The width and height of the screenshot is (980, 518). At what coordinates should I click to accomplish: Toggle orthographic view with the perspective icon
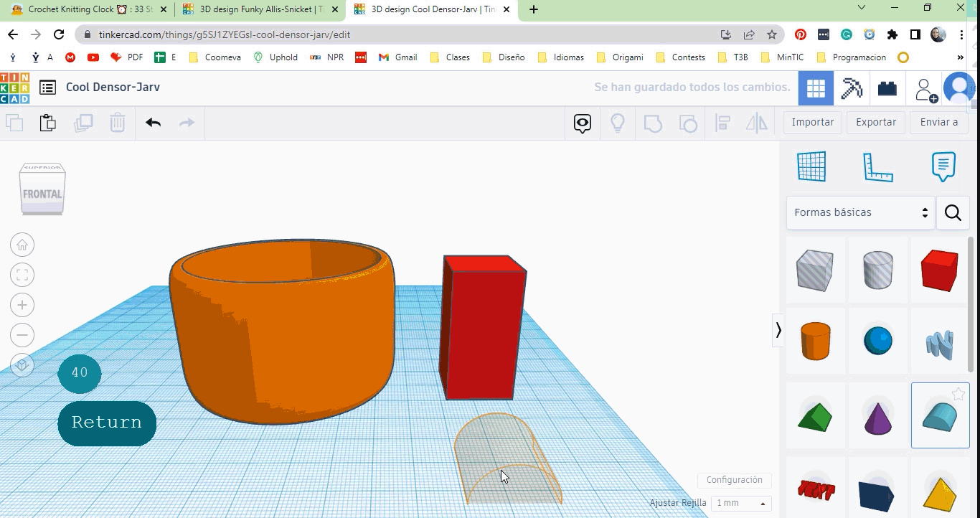point(22,364)
